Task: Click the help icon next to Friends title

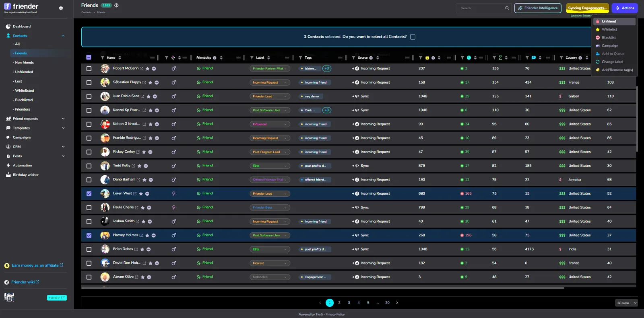Action: point(116,5)
